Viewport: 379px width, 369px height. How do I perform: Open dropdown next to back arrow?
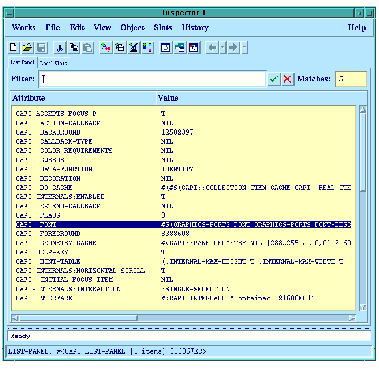pos(223,47)
